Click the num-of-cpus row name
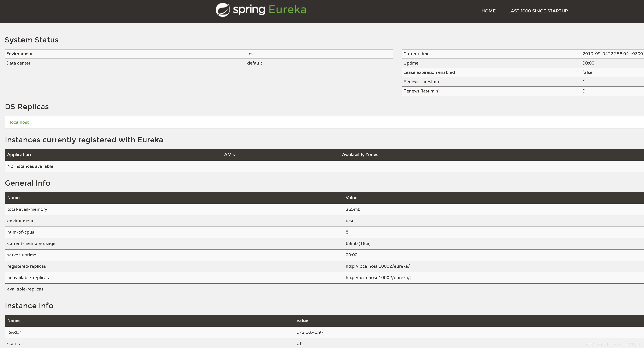Viewport: 644px width, 348px height. pyautogui.click(x=20, y=232)
